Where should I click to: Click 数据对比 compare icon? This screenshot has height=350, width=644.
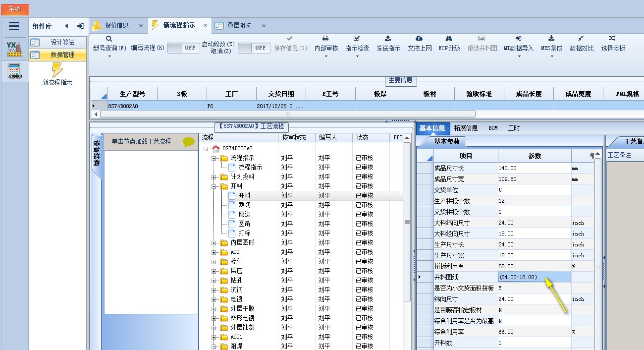point(581,39)
